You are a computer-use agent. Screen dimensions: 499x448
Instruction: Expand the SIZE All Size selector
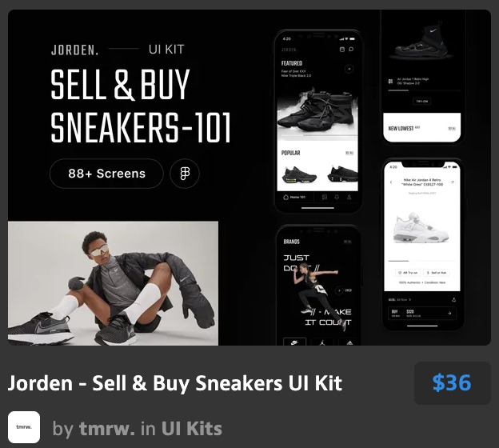(400, 300)
